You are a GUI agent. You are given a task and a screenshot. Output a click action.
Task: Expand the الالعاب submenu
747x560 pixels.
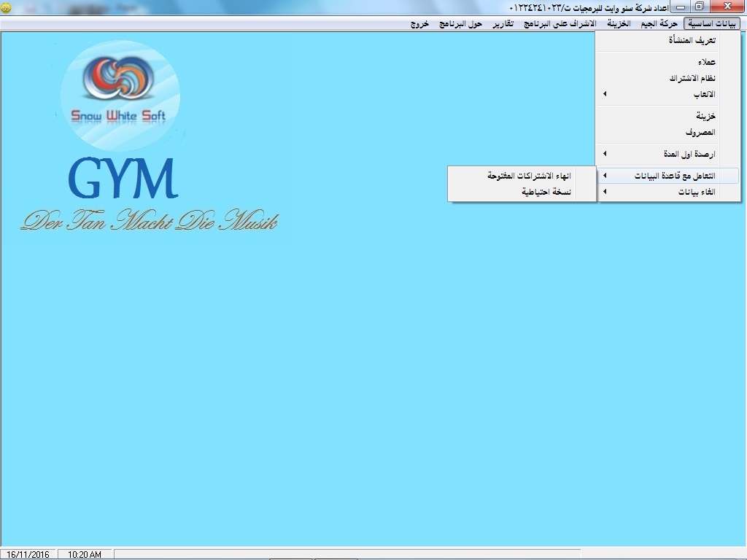(703, 94)
